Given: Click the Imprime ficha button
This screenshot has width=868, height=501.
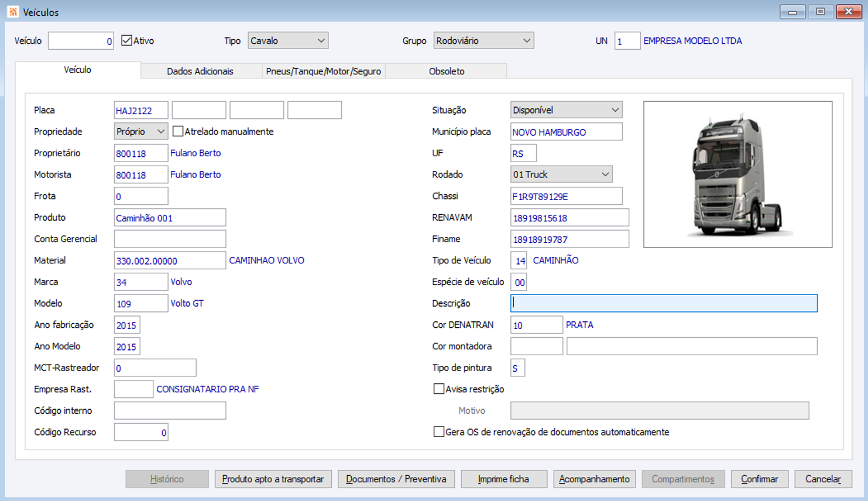Looking at the screenshot, I should [504, 479].
